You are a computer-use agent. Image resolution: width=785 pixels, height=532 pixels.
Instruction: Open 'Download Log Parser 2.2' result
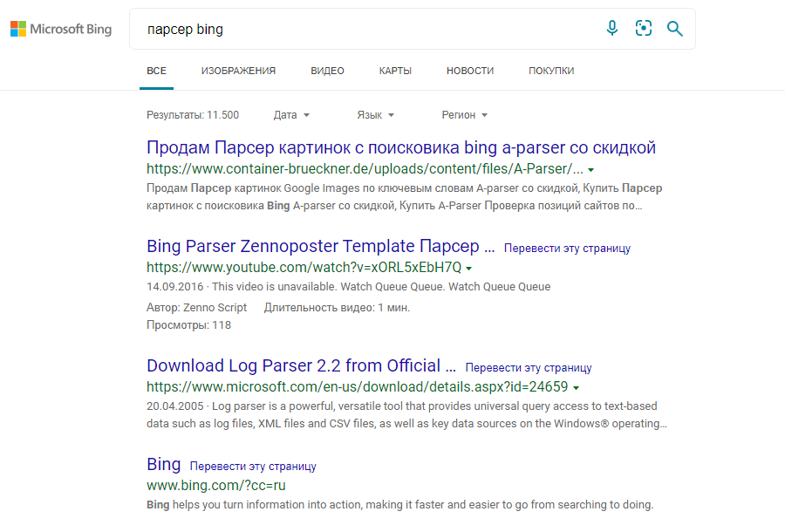coord(301,365)
